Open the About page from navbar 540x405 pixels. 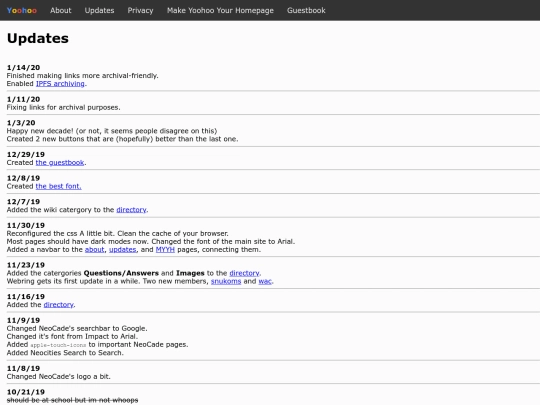click(61, 10)
